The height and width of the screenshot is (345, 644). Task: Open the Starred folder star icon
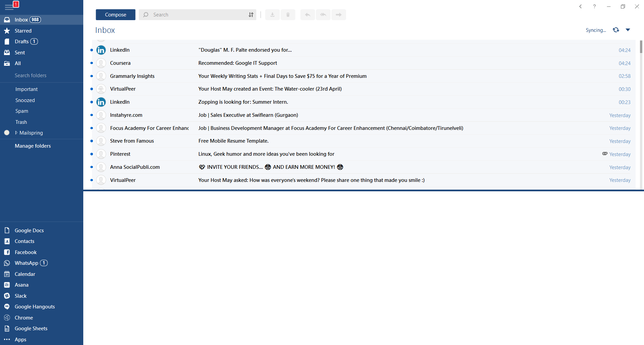coord(7,31)
